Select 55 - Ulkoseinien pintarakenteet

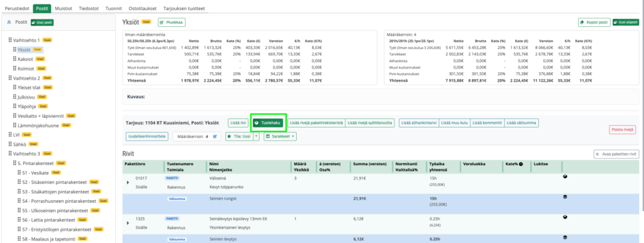tap(56, 210)
